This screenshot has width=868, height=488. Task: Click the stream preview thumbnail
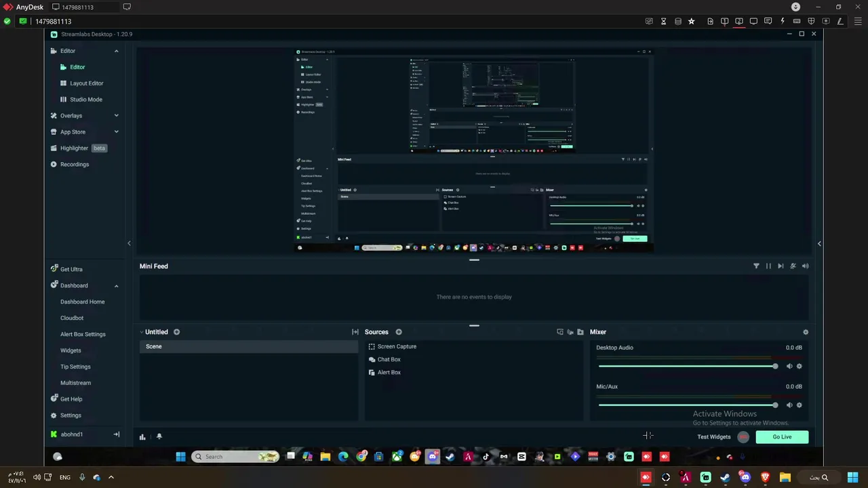(x=474, y=150)
